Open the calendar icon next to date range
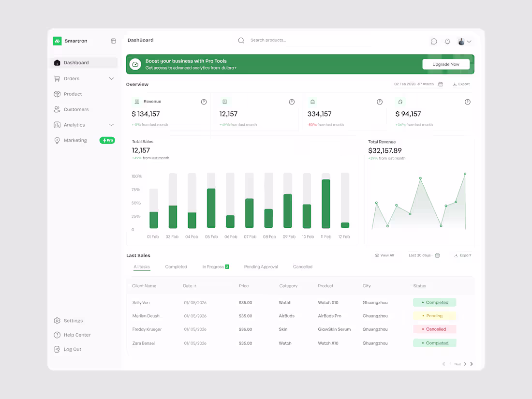The image size is (532, 399). 441,84
